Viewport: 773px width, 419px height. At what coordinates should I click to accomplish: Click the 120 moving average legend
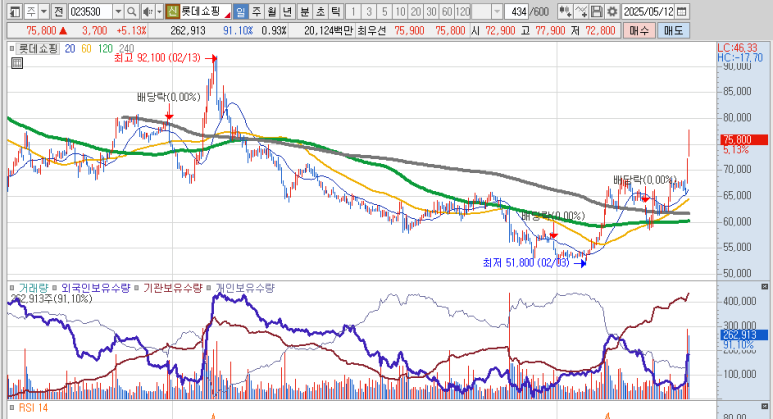point(105,49)
